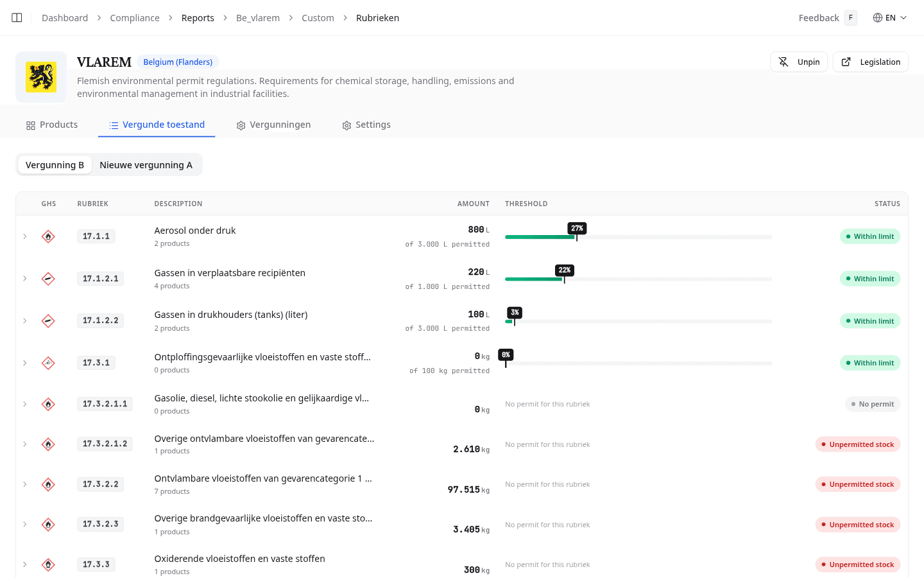Expand the Oxiderende vloeistoffen row
924x578 pixels.
pyautogui.click(x=25, y=565)
